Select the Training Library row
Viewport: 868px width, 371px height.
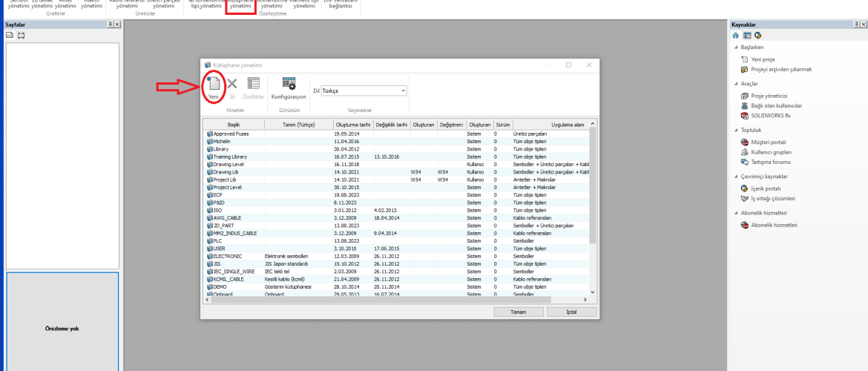click(229, 157)
